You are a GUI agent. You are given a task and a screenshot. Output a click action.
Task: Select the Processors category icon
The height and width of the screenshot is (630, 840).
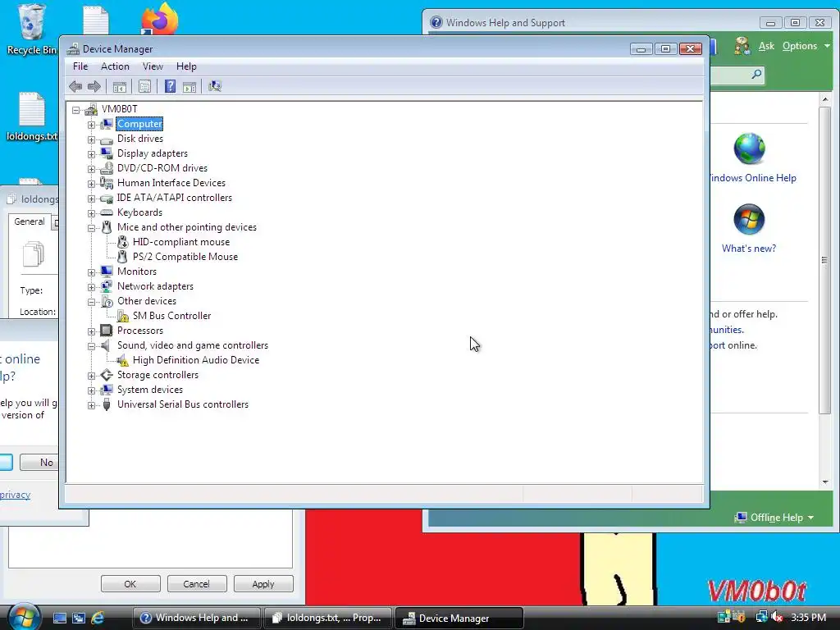(107, 331)
